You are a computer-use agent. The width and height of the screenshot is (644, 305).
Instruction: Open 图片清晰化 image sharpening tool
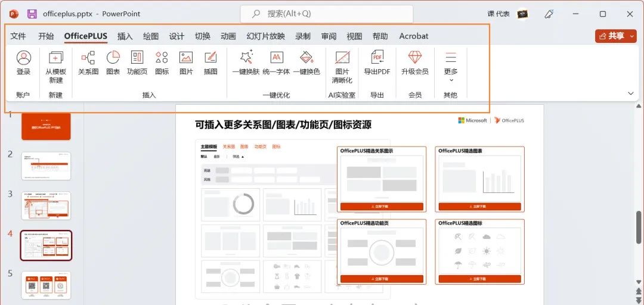click(342, 66)
